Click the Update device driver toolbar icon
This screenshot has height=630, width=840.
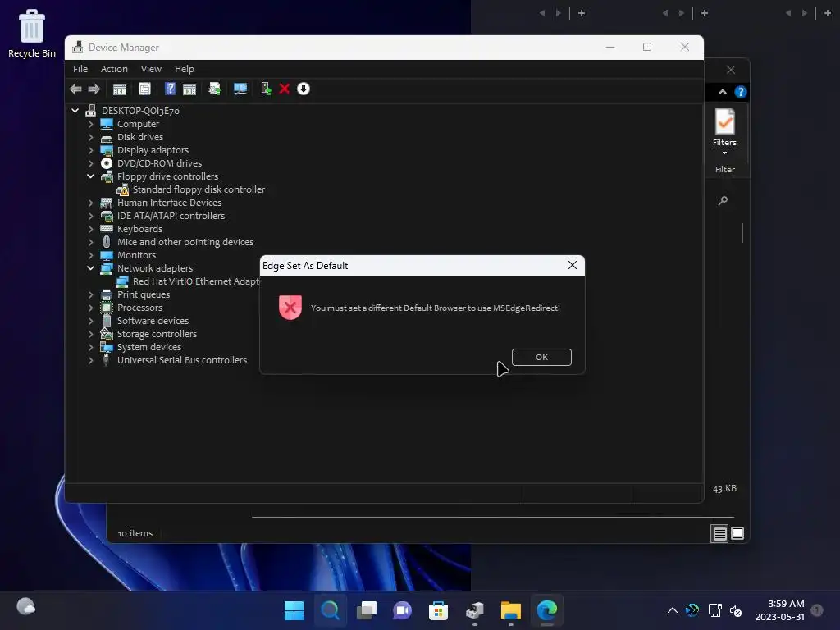click(x=266, y=89)
